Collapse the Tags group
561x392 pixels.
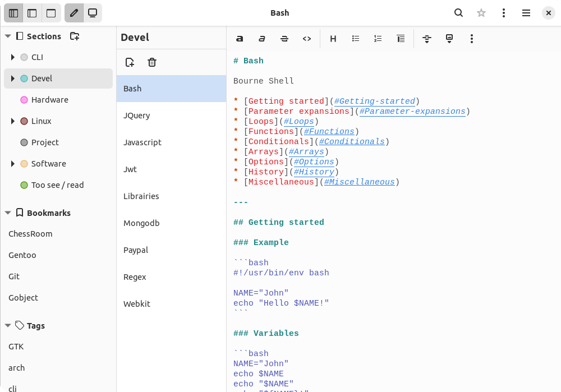[x=8, y=325]
